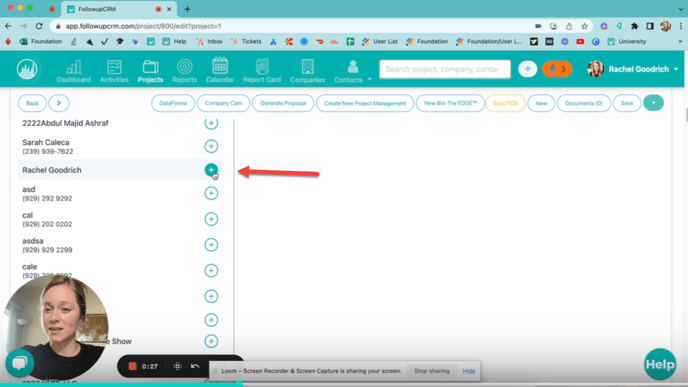
Task: Add contact asd with plus icon
Action: point(211,193)
